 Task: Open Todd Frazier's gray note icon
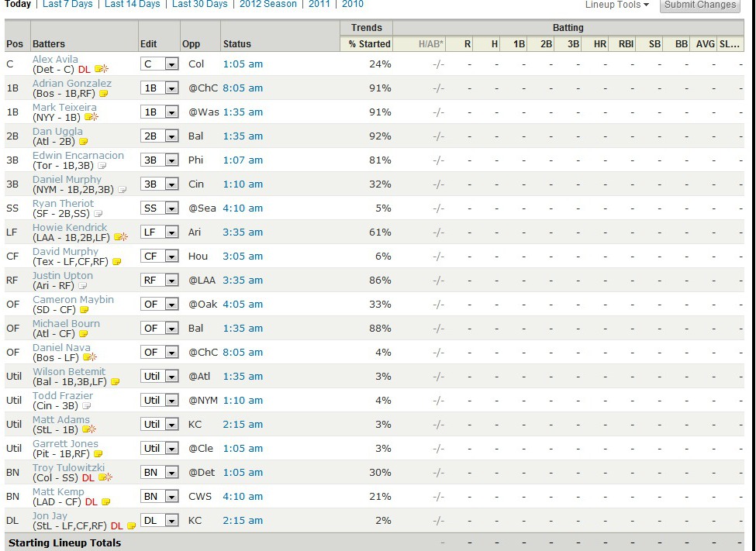click(86, 406)
